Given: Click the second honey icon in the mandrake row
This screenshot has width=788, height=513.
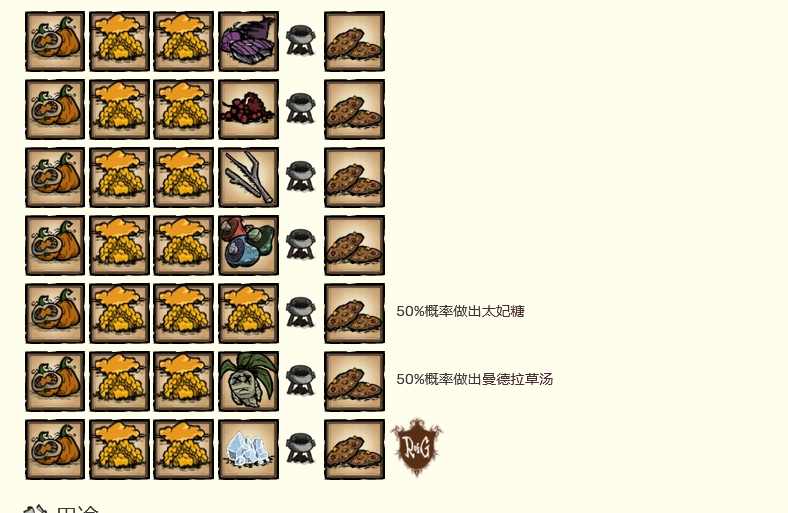Looking at the screenshot, I should click(x=183, y=381).
